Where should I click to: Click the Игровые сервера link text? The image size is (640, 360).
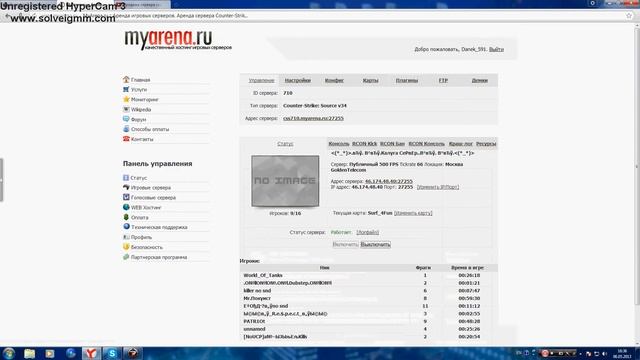(151, 188)
